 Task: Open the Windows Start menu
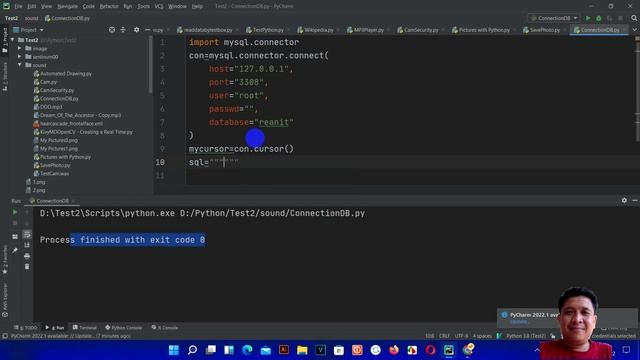pyautogui.click(x=174, y=350)
